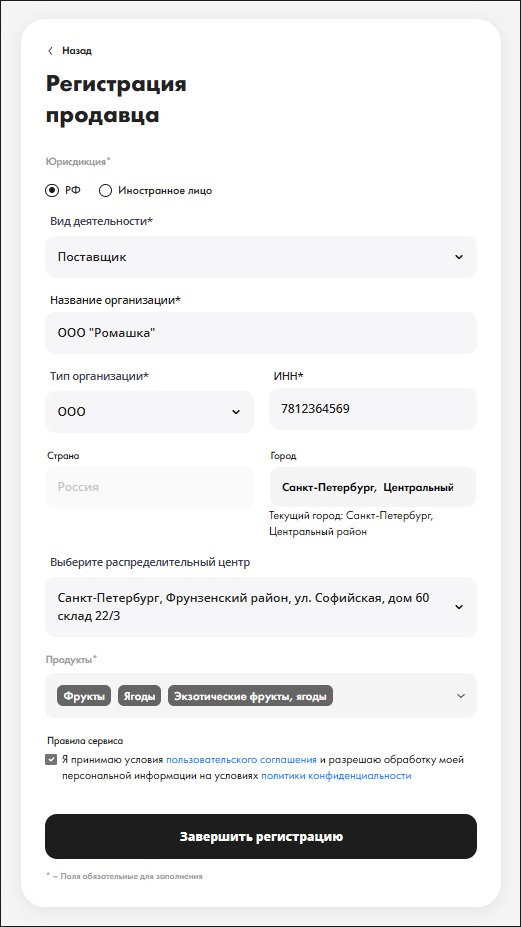Click the Фрукты product tag
The image size is (521, 927).
(84, 696)
